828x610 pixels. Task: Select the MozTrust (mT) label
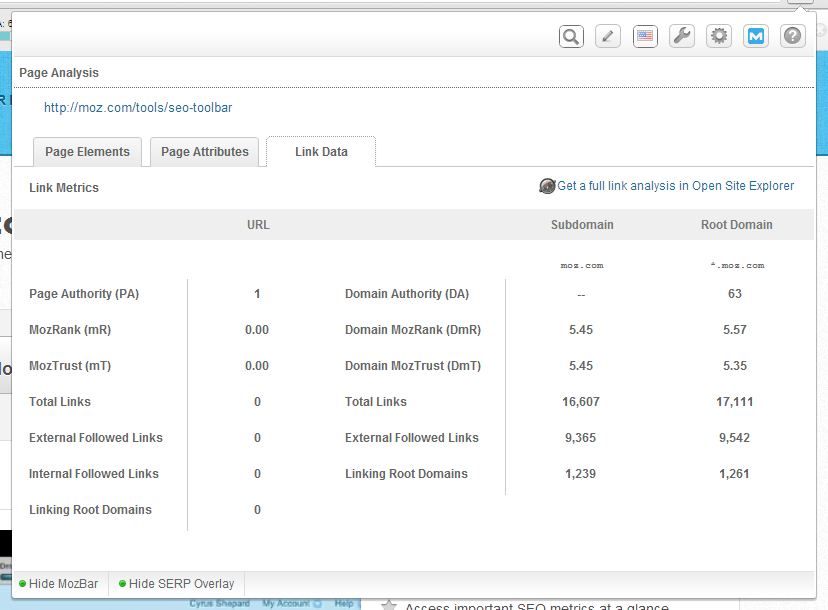click(70, 365)
